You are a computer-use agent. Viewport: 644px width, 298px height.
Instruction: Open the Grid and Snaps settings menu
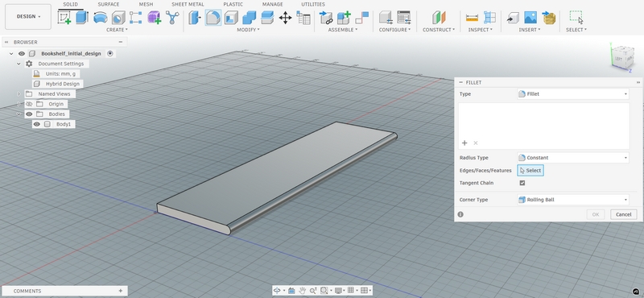(353, 290)
